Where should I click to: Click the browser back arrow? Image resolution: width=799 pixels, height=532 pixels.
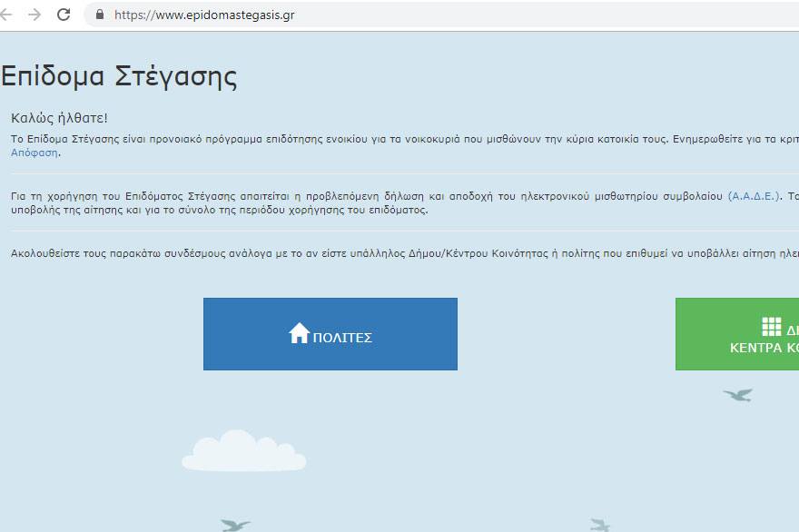pos(7,15)
